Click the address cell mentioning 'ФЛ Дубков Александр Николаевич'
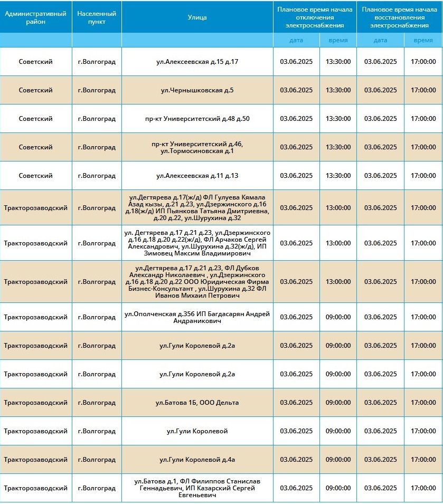Image resolution: width=443 pixels, height=504 pixels. (197, 282)
